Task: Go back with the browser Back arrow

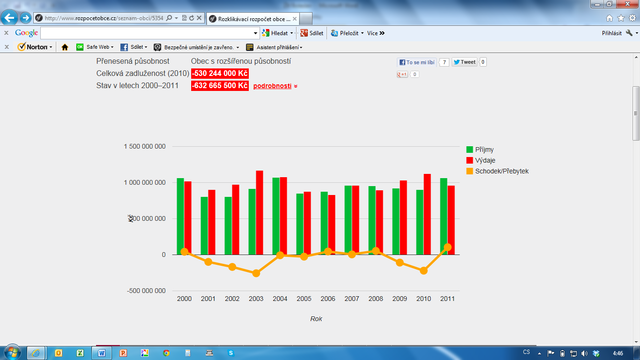Action: [x=9, y=18]
